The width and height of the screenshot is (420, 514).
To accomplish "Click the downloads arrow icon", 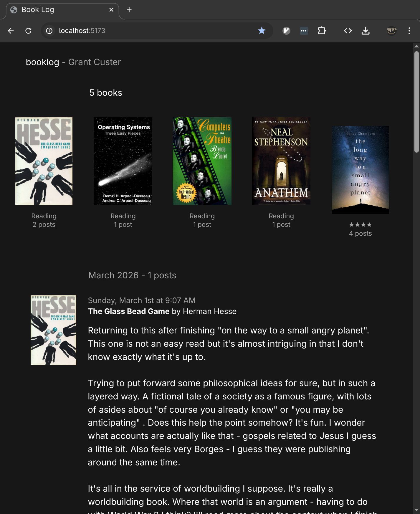I will (366, 31).
